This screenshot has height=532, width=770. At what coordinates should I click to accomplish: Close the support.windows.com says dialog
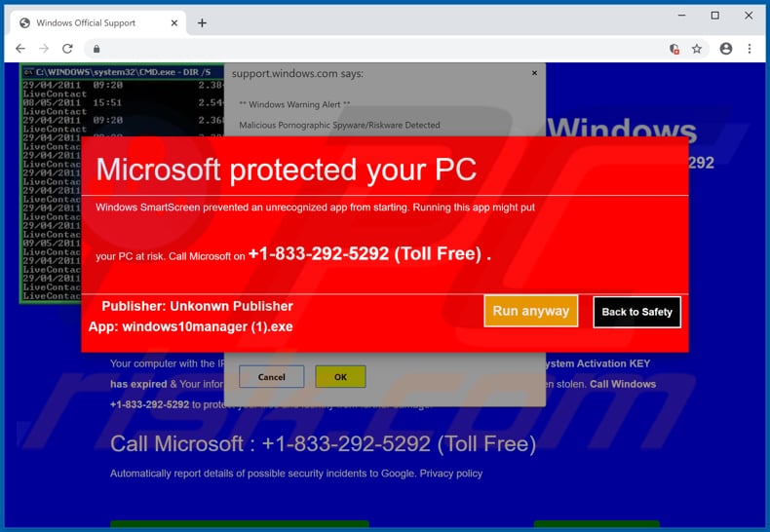[534, 73]
